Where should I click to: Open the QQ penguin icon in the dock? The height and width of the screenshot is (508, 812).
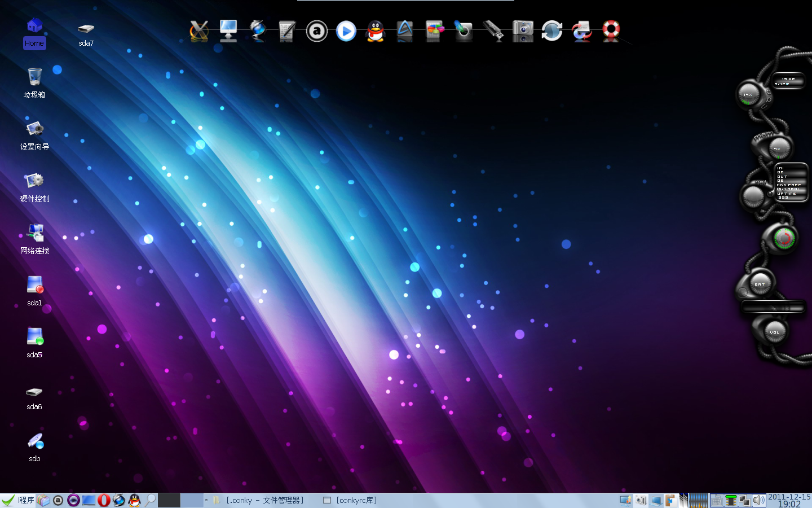pos(376,31)
